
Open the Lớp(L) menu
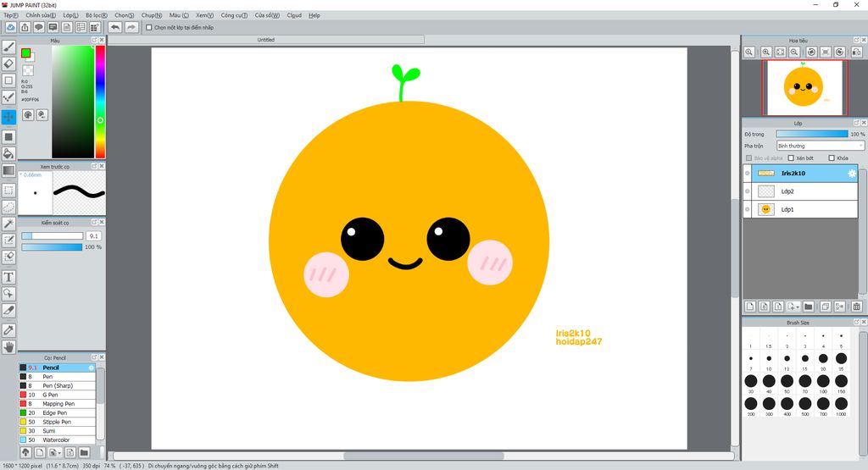[70, 15]
